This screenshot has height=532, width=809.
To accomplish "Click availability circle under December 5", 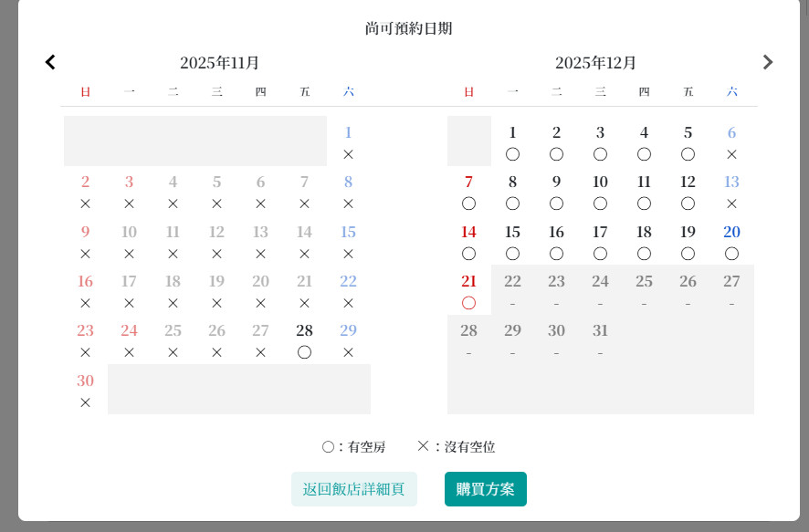I will tap(688, 154).
